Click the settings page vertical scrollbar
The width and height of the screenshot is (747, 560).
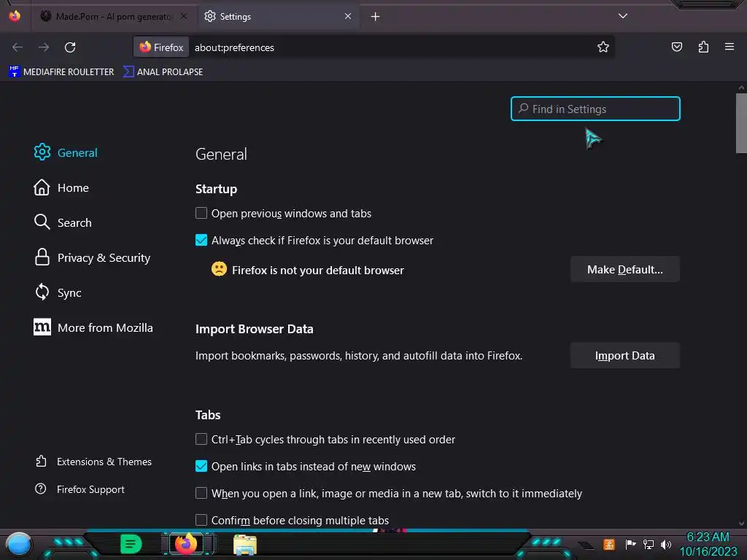(x=741, y=123)
